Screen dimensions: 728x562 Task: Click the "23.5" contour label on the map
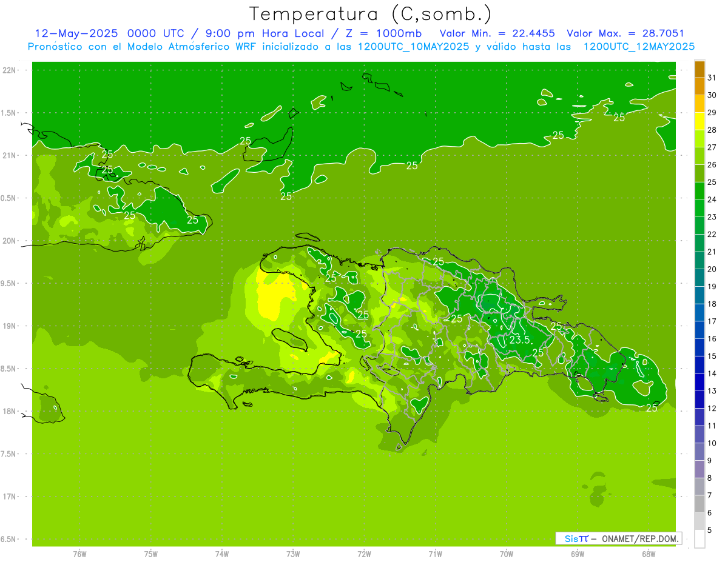tap(520, 340)
